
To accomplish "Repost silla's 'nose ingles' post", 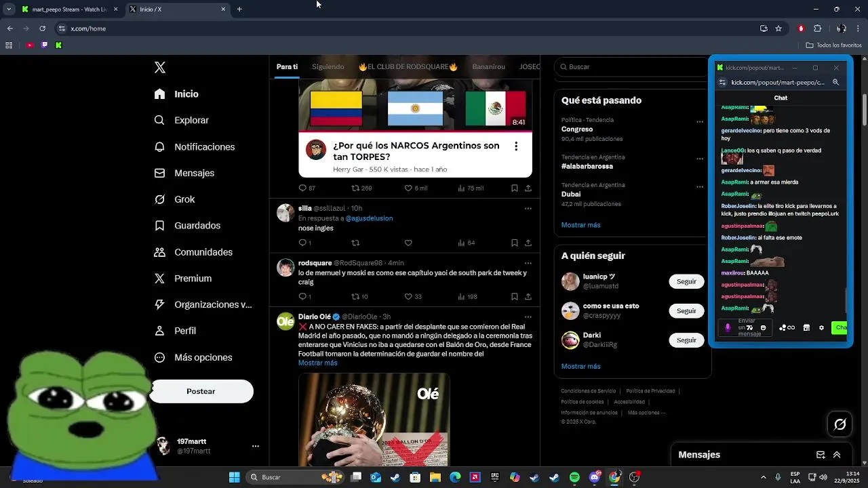I will (x=355, y=243).
